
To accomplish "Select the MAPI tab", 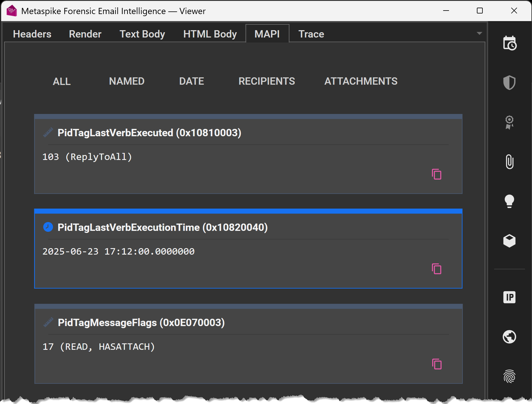I will click(x=267, y=34).
